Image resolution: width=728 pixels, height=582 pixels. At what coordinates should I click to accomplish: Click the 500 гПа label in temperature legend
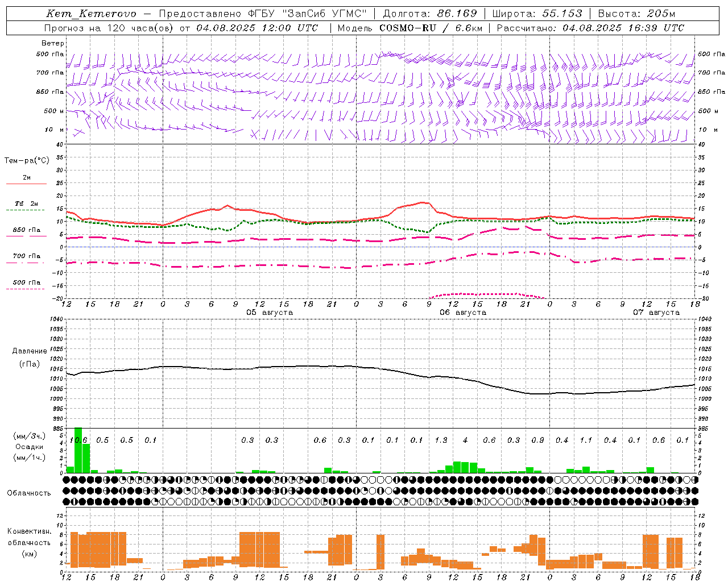tap(26, 282)
